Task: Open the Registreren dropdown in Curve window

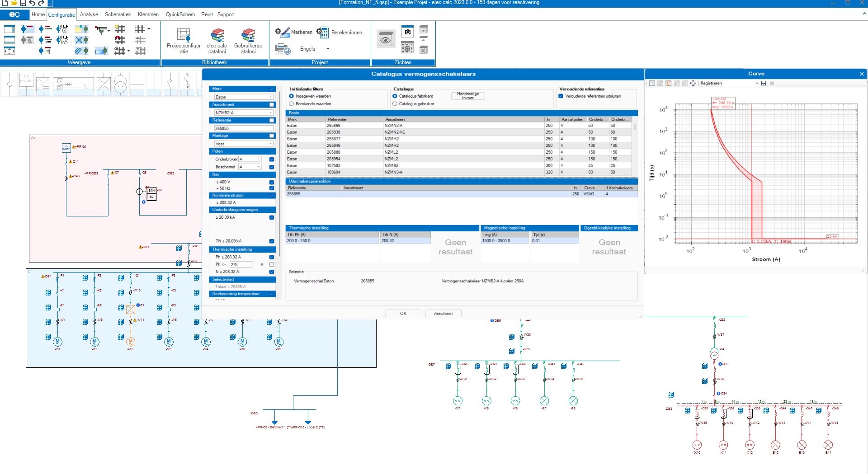Action: coord(758,83)
